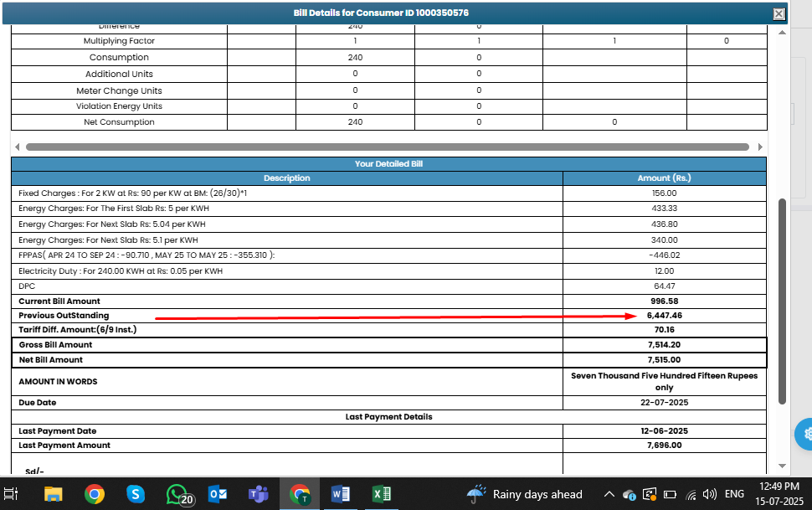This screenshot has height=510, width=812.
Task: Open the clock and date panel
Action: [779, 494]
